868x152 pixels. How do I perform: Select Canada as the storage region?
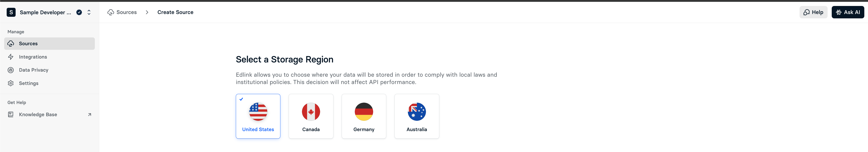[x=311, y=116]
